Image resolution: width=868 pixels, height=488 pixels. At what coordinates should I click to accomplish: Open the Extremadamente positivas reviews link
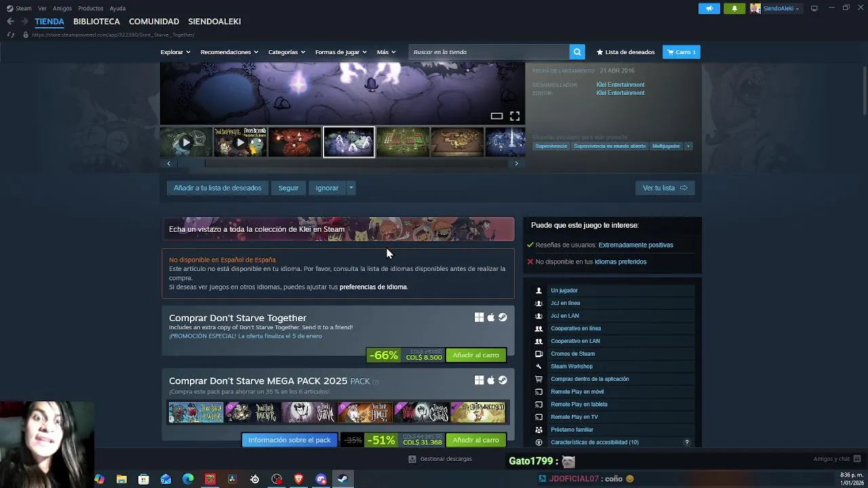point(636,245)
